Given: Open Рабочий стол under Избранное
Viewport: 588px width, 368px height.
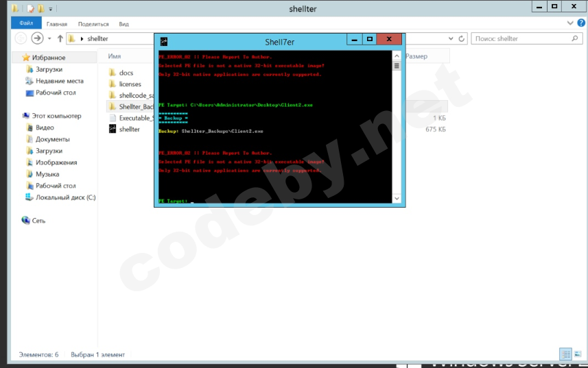Looking at the screenshot, I should [x=56, y=93].
